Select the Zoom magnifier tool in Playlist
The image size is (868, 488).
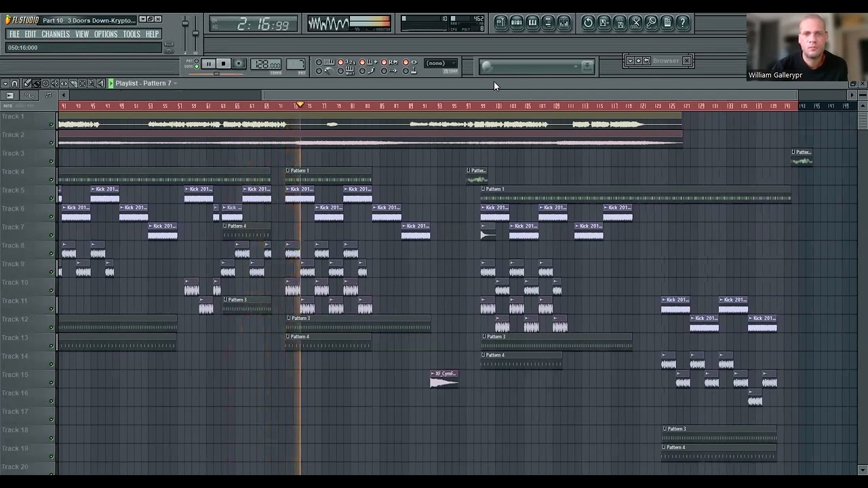coord(92,83)
